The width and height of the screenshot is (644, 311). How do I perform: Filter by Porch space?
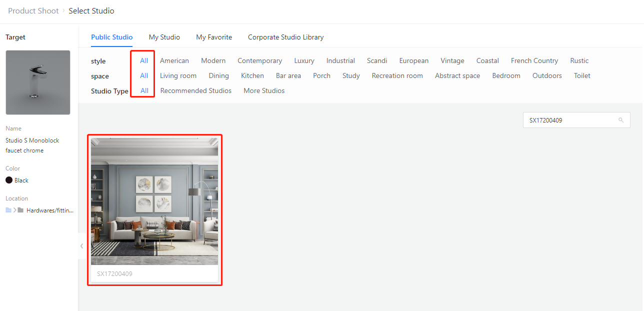322,75
